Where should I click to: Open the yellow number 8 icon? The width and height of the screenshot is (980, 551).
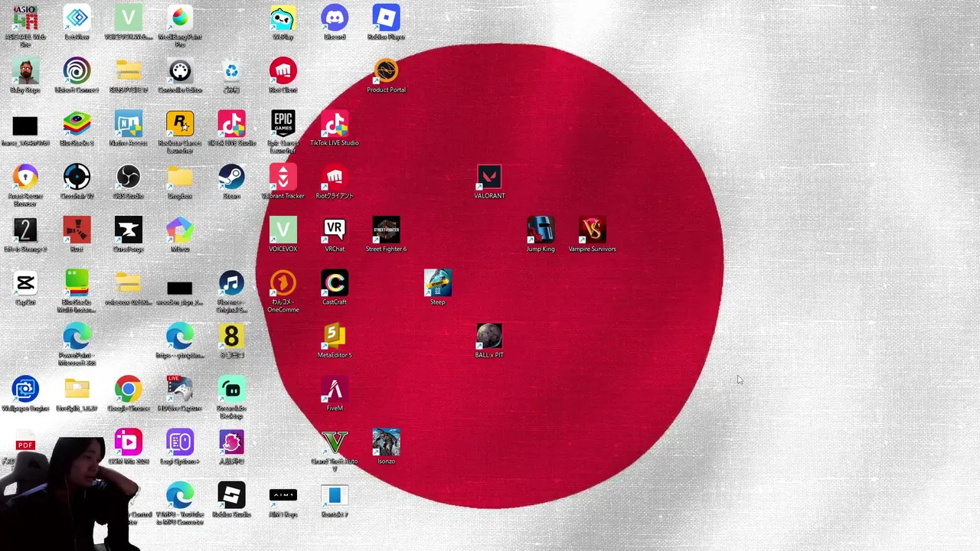(x=231, y=337)
